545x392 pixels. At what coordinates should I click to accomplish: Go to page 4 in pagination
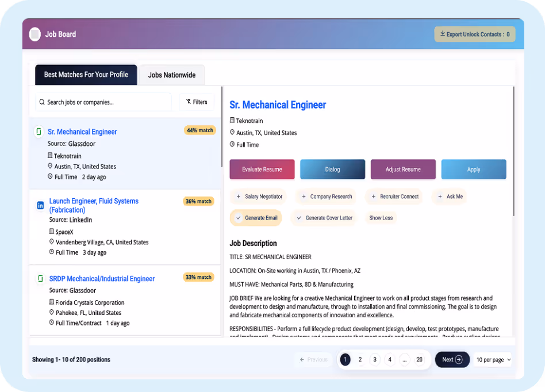point(390,360)
